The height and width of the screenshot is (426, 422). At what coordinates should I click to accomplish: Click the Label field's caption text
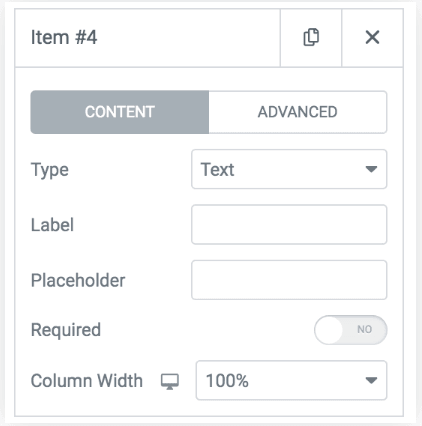[x=52, y=225]
